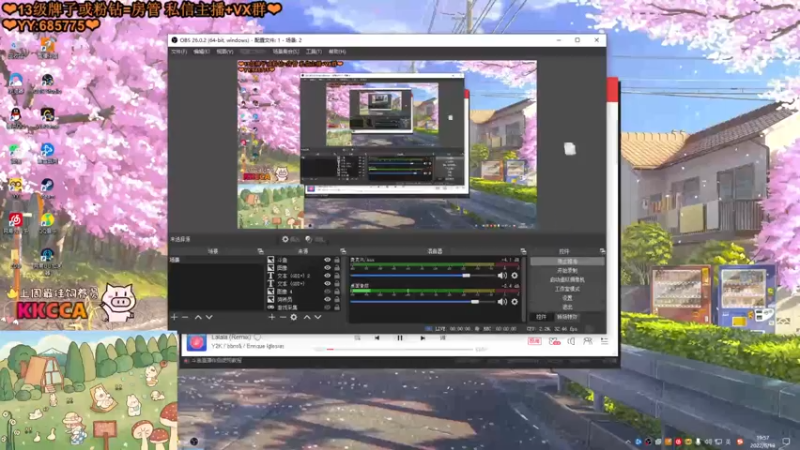Screen dimensions: 800x450
Task: Add a new scene with the plus icon
Action: 174,317
